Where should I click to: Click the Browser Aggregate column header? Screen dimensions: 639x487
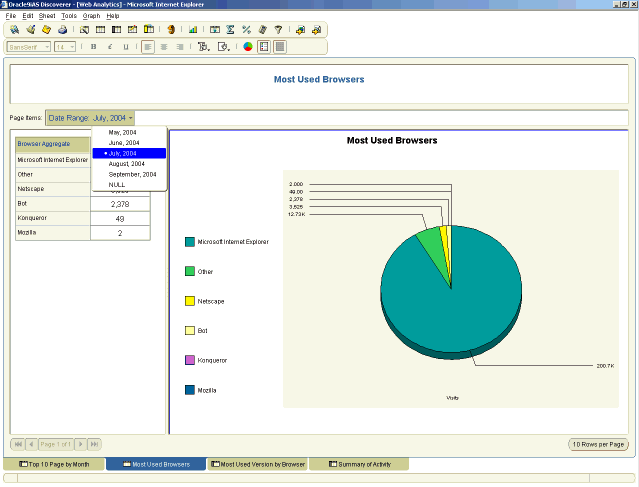(44, 144)
